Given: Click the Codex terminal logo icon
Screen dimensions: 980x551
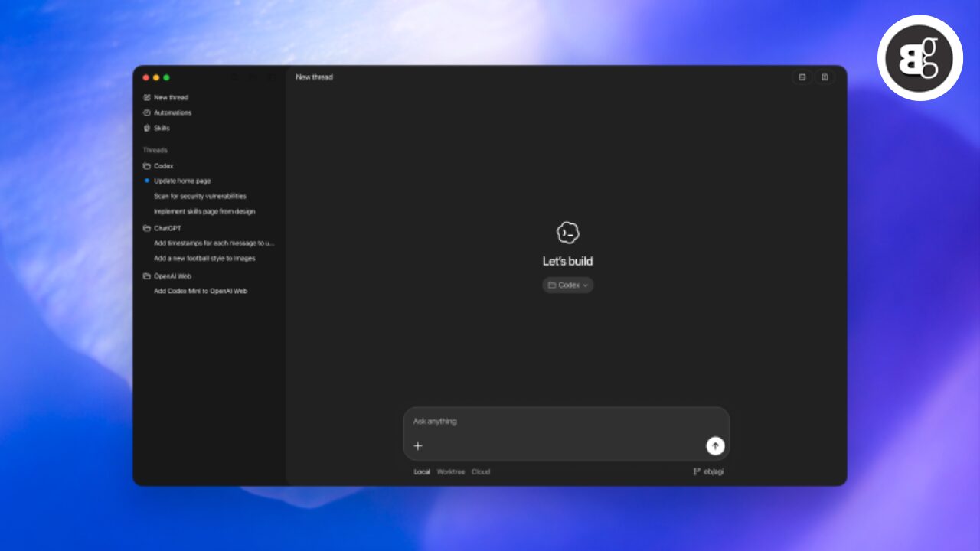Looking at the screenshot, I should tap(567, 233).
